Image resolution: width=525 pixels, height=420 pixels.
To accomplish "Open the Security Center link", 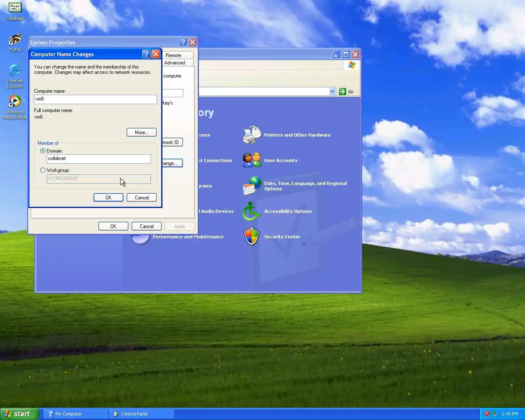I will tap(282, 237).
